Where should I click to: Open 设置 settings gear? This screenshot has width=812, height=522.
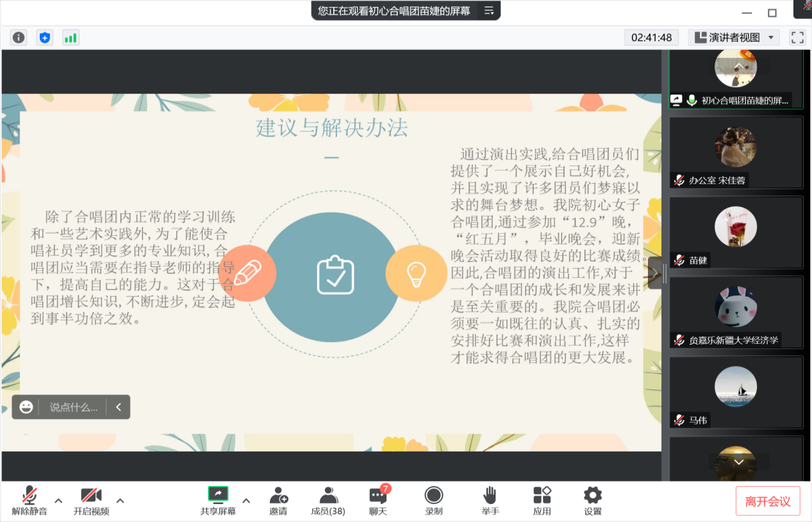tap(593, 501)
